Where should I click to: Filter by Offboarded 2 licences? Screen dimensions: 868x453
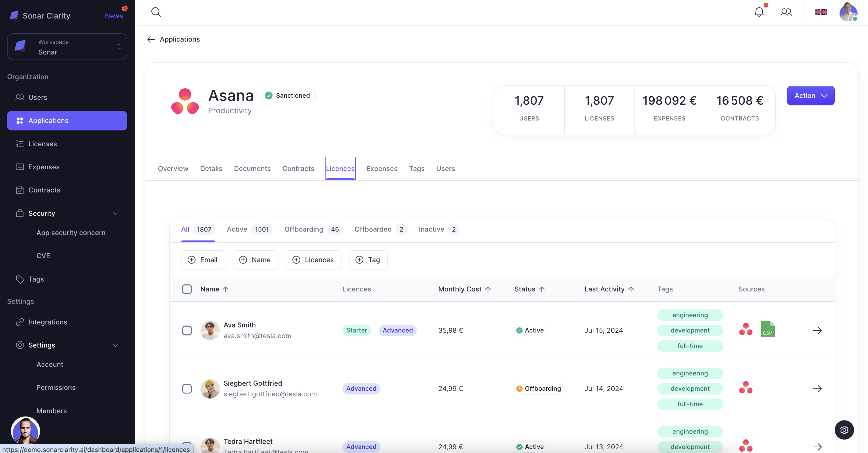[x=380, y=229]
